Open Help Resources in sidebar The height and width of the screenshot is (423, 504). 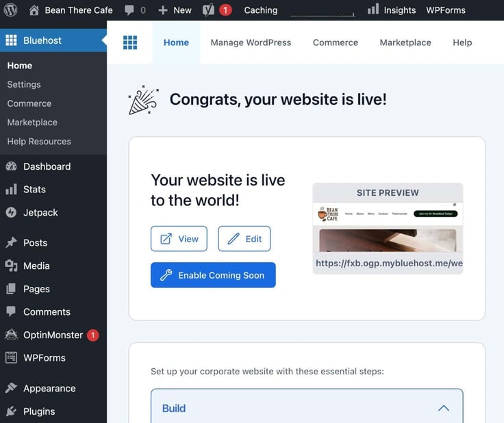[39, 141]
